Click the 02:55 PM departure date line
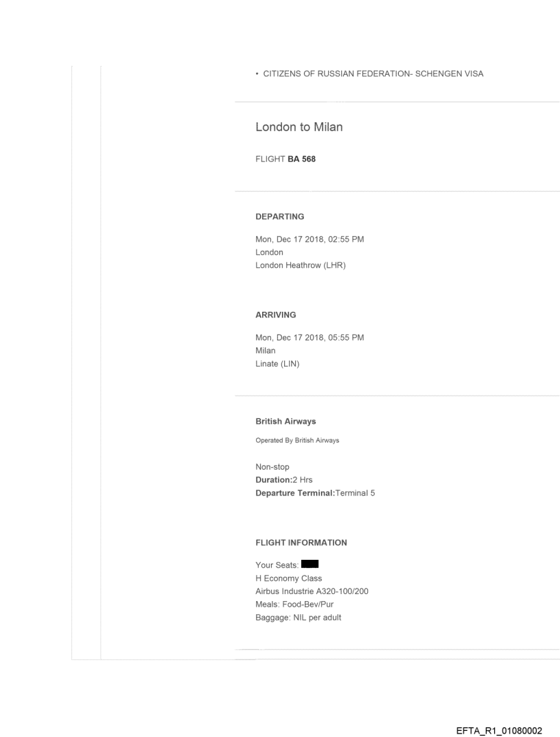560x737 pixels. [x=314, y=240]
